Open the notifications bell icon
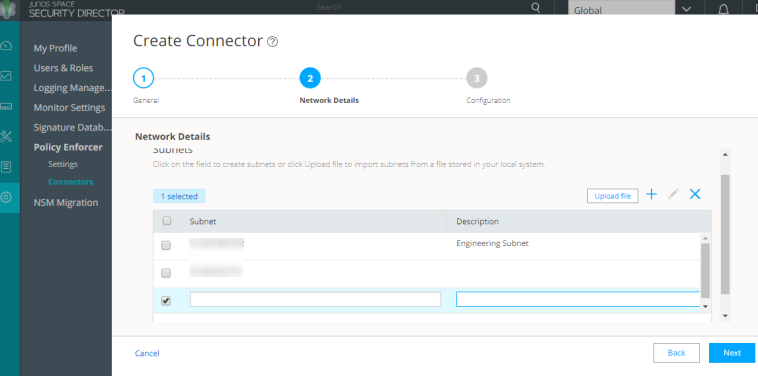This screenshot has height=376, width=758. click(x=723, y=10)
